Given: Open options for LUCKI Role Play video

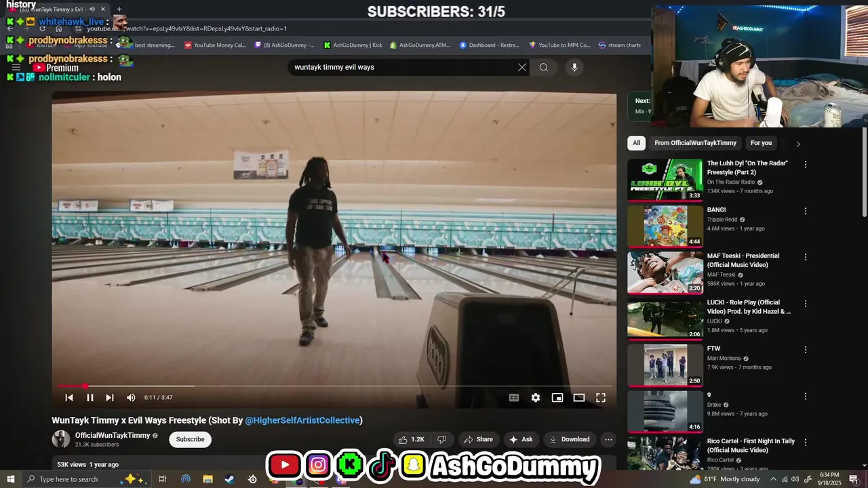Looking at the screenshot, I should tap(806, 304).
